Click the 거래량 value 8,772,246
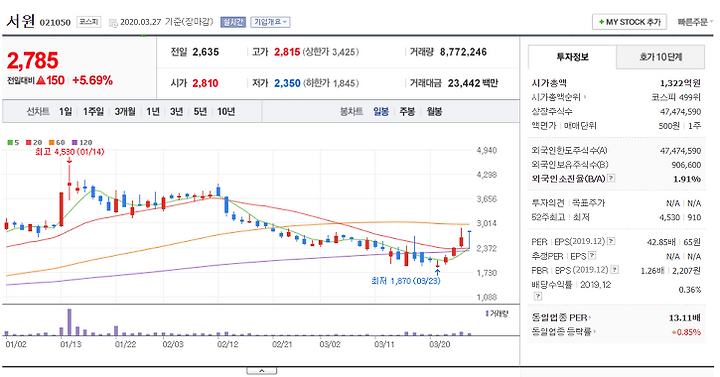This screenshot has width=720, height=377. pos(463,52)
